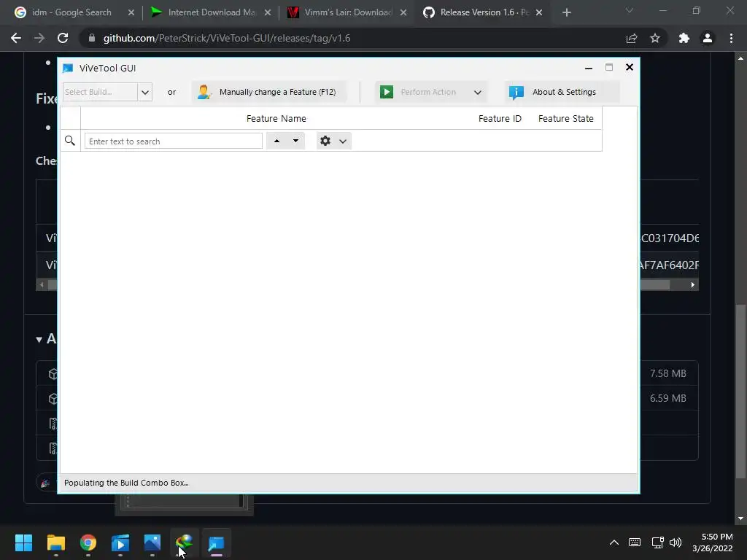Screen dimensions: 747x560
Task: Open network status tray icon
Action: [x=657, y=542]
